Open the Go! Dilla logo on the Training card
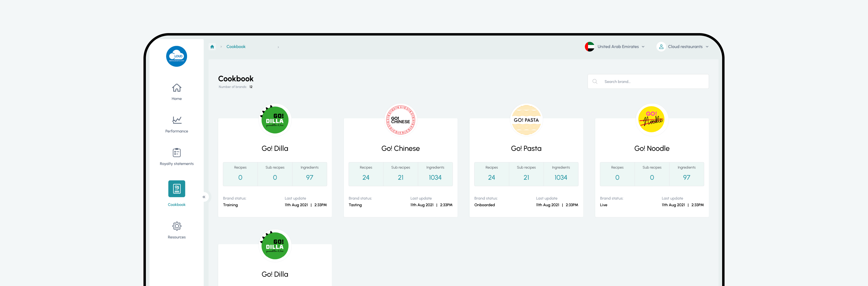The height and width of the screenshot is (286, 868). click(275, 120)
